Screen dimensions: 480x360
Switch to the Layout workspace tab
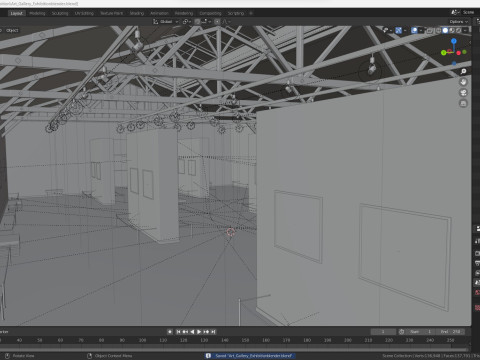click(16, 13)
